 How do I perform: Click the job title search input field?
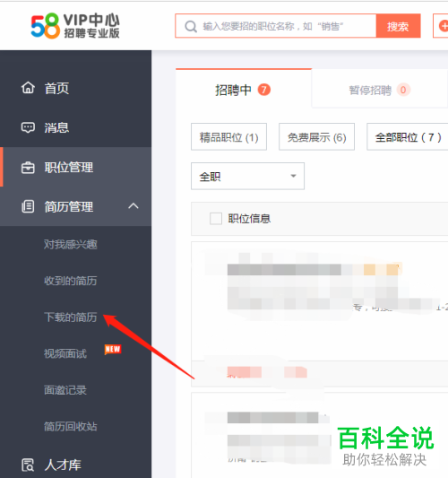tap(276, 26)
